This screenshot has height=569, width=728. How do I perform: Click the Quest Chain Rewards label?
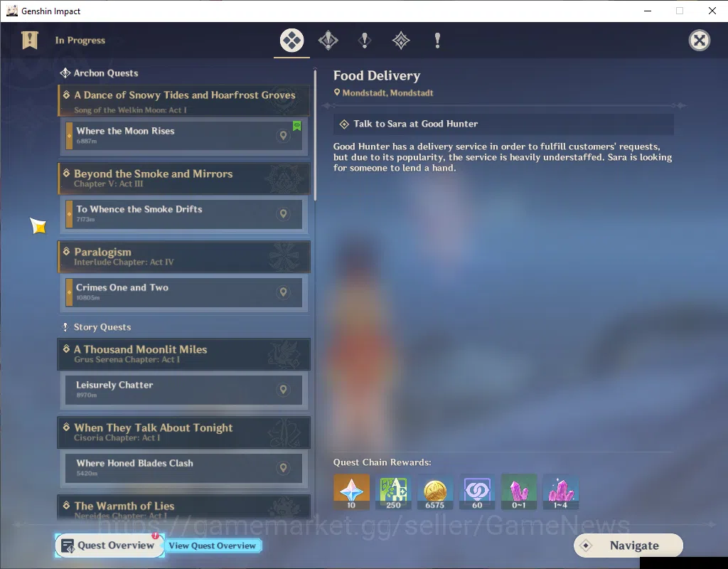point(382,462)
